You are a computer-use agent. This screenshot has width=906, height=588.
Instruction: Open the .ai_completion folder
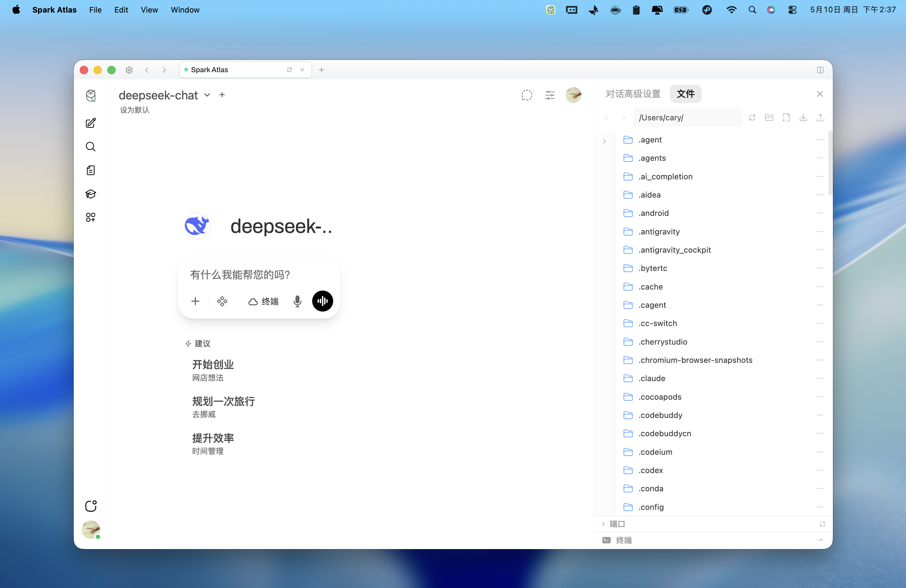click(723, 176)
